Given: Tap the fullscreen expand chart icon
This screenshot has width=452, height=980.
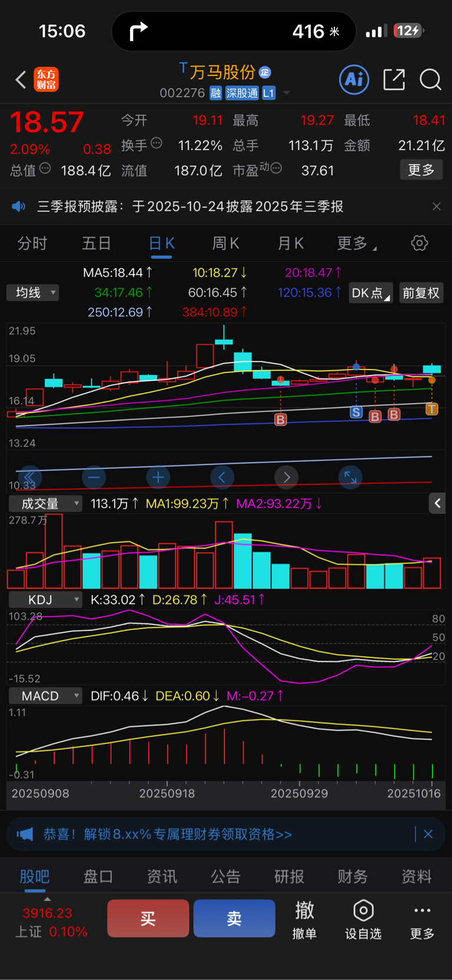Looking at the screenshot, I should tap(350, 477).
